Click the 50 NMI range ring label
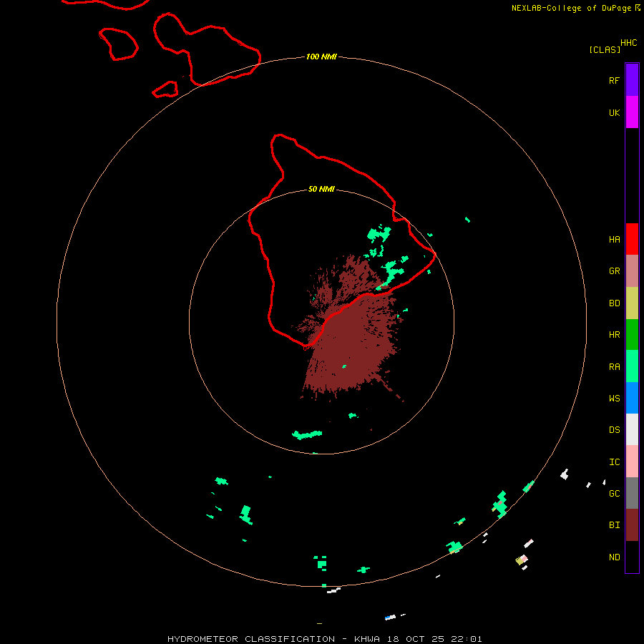644x644 pixels. coord(321,190)
